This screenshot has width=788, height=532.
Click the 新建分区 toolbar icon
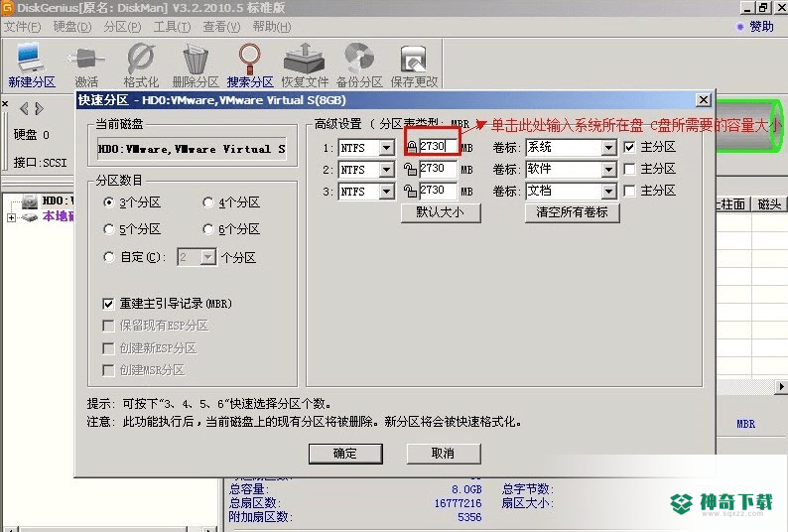(x=32, y=66)
